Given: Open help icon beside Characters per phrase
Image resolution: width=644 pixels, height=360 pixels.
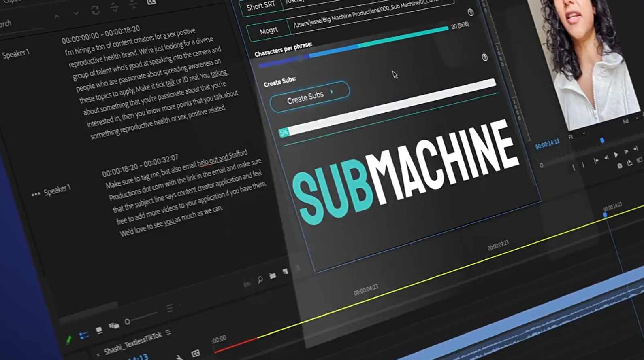Looking at the screenshot, I should (x=484, y=57).
